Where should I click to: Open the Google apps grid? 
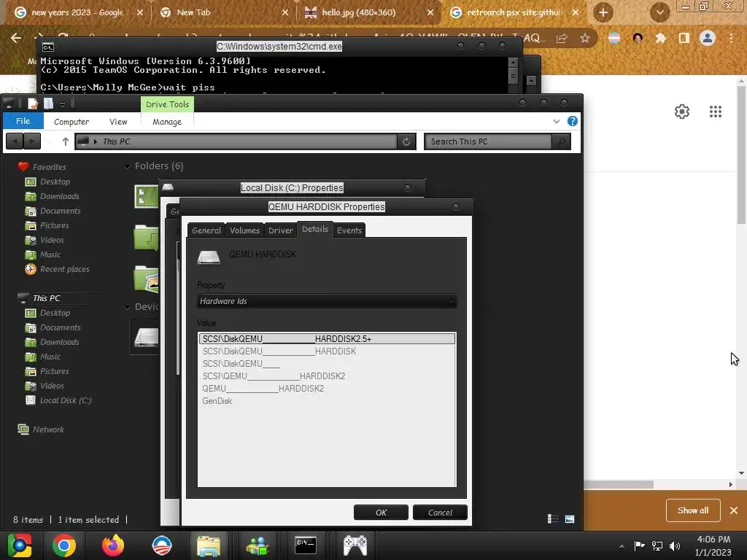[716, 112]
